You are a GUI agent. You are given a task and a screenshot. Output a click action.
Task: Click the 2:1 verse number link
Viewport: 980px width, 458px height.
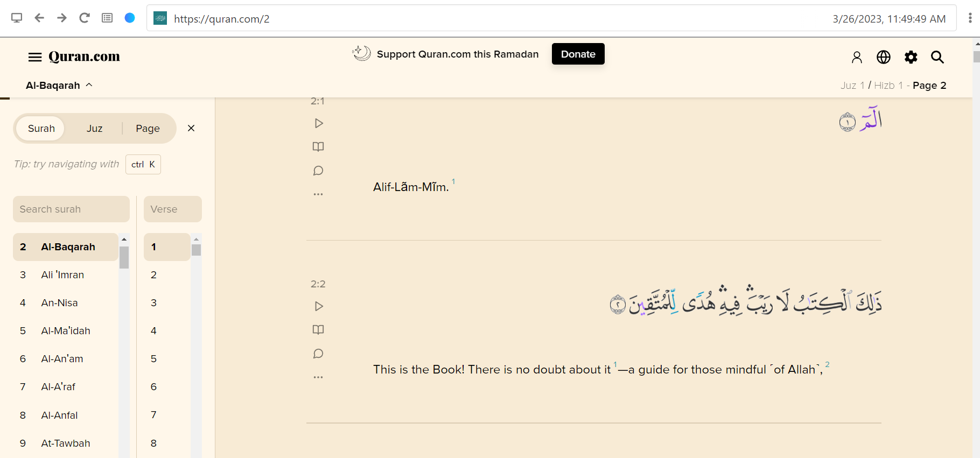318,101
